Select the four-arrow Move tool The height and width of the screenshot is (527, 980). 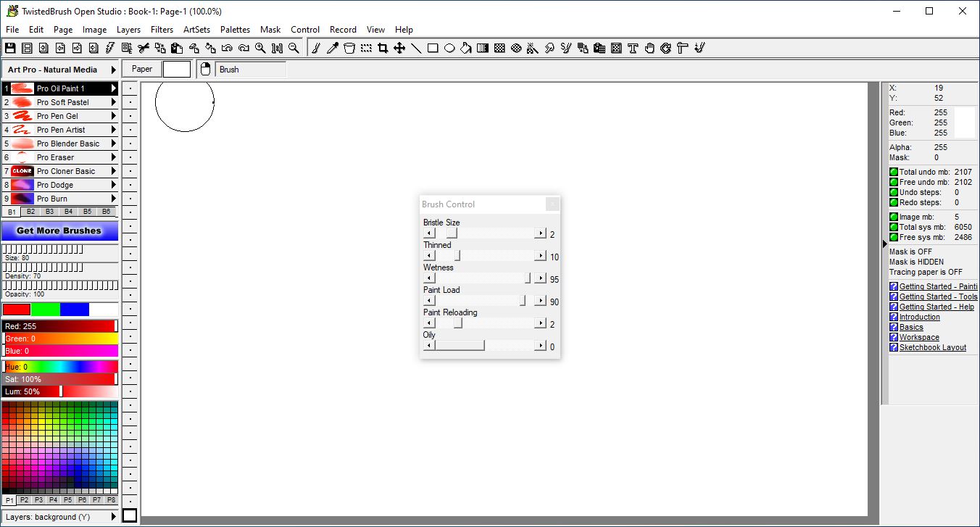coord(399,48)
